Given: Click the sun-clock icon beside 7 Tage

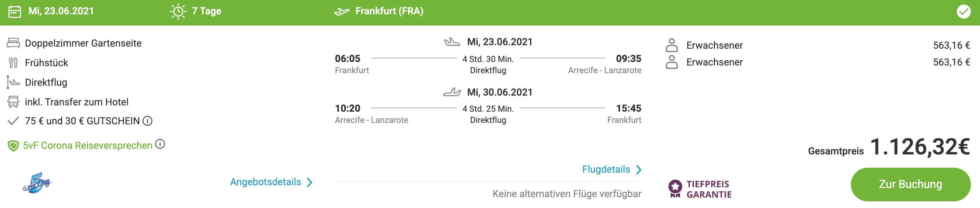Looking at the screenshot, I should click(178, 12).
